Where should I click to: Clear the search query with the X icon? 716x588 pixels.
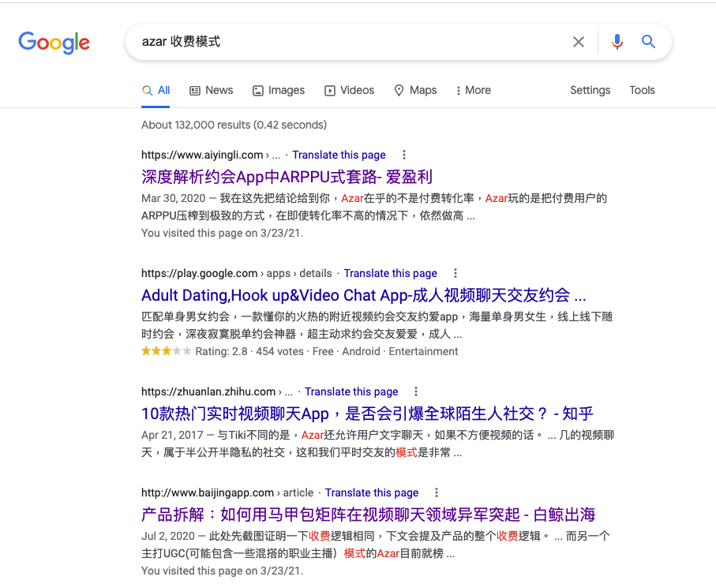click(578, 42)
